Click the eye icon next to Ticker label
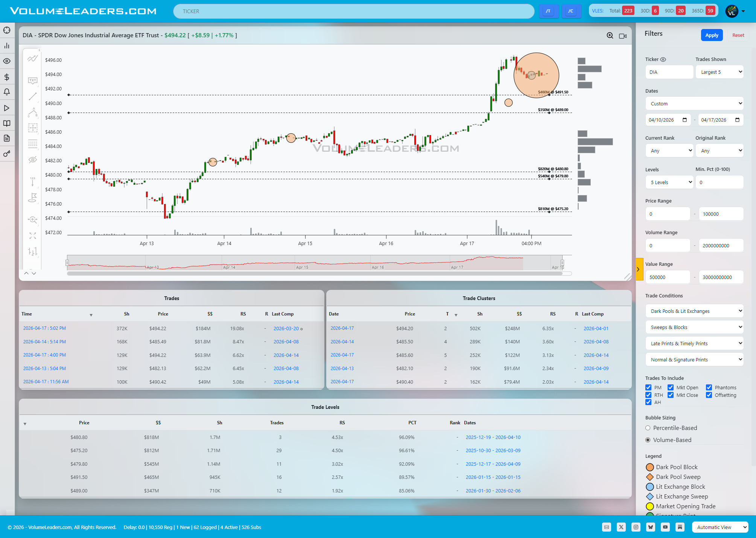This screenshot has width=756, height=538. (x=663, y=59)
